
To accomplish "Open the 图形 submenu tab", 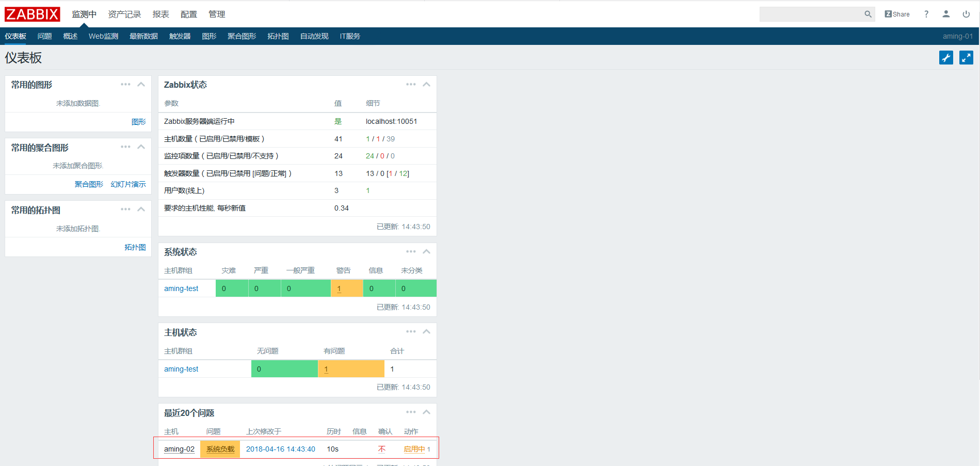I will pos(209,36).
